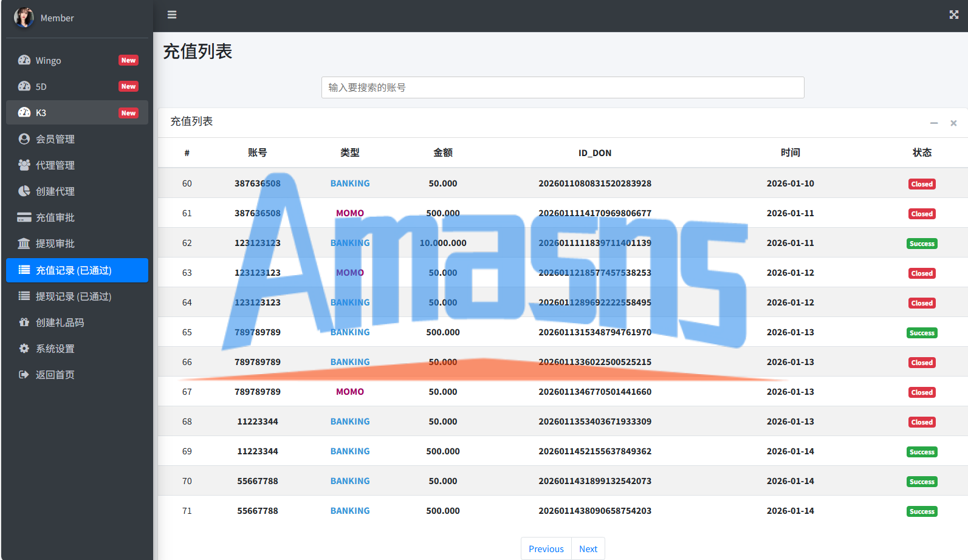Click the 会员管理 user icon
Image resolution: width=968 pixels, height=560 pixels.
(x=24, y=138)
